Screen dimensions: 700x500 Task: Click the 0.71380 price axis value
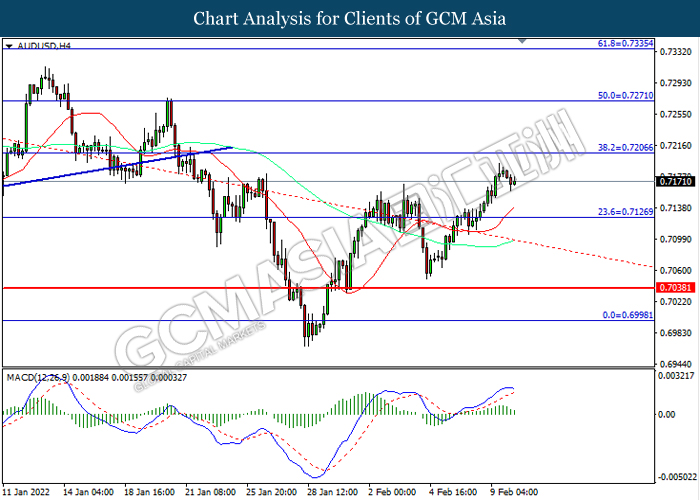click(675, 208)
